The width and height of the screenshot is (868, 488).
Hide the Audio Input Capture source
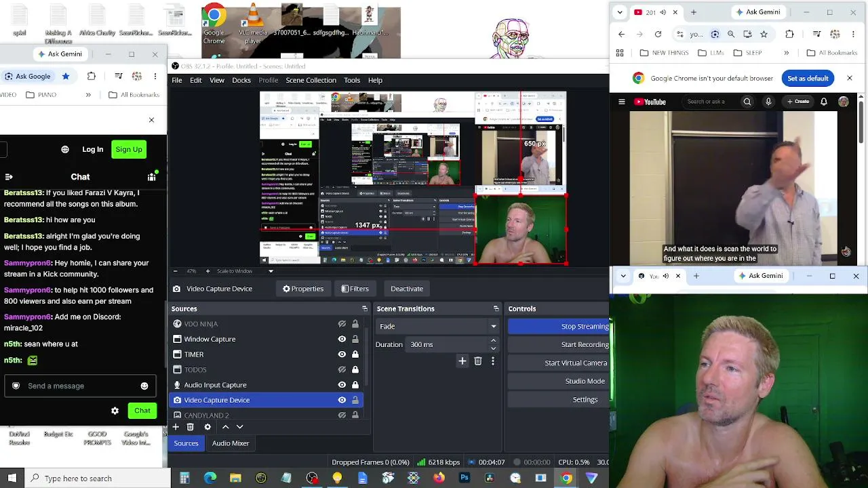coord(342,385)
